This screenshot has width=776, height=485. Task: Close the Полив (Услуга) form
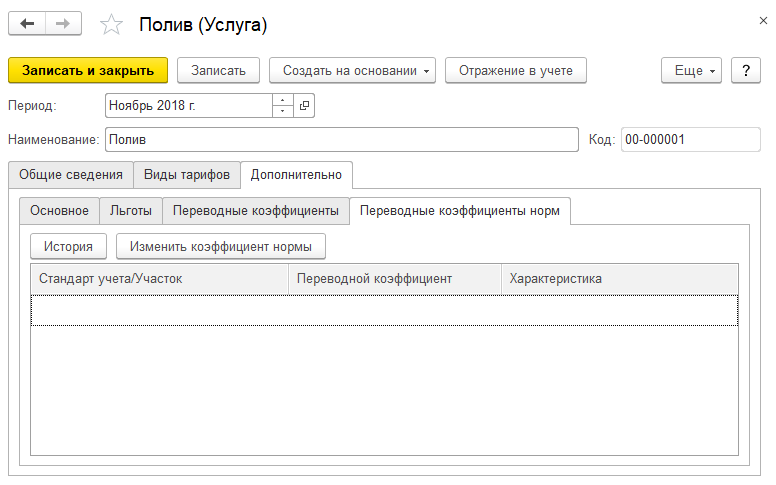coord(763,21)
